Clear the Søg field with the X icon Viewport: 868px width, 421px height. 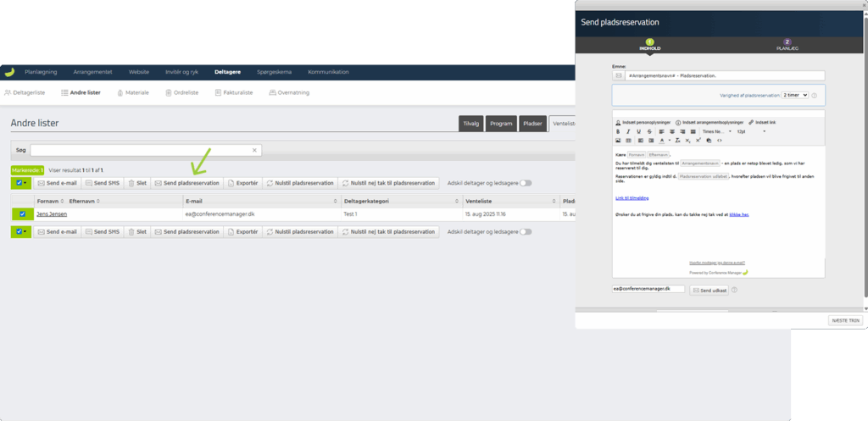[x=254, y=150]
